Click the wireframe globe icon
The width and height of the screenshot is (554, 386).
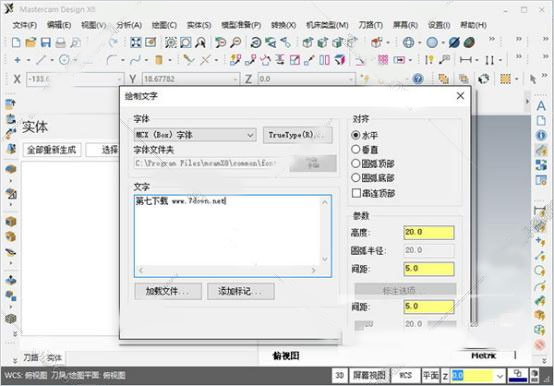click(408, 42)
